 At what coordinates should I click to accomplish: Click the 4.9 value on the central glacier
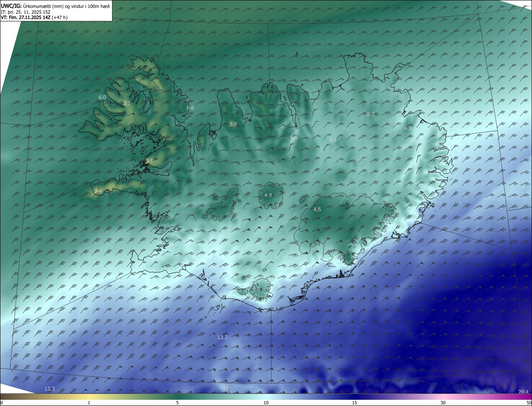(268, 195)
